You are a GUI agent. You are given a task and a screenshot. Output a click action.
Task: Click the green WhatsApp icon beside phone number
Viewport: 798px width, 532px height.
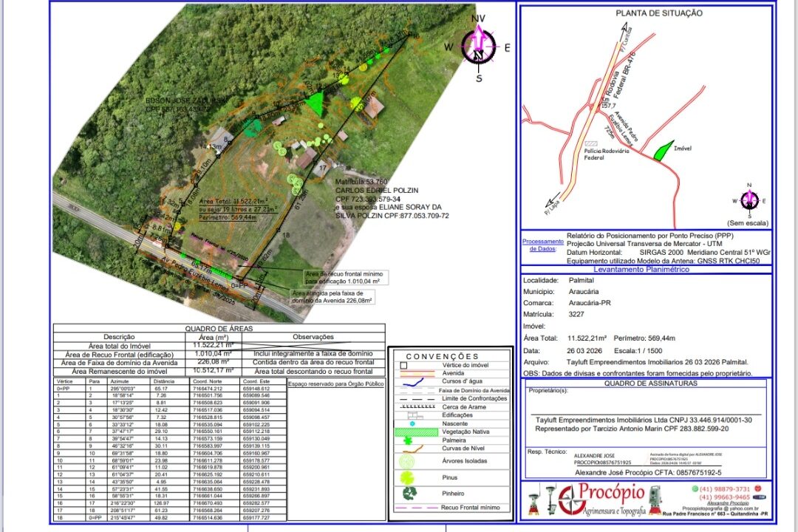coord(695,488)
